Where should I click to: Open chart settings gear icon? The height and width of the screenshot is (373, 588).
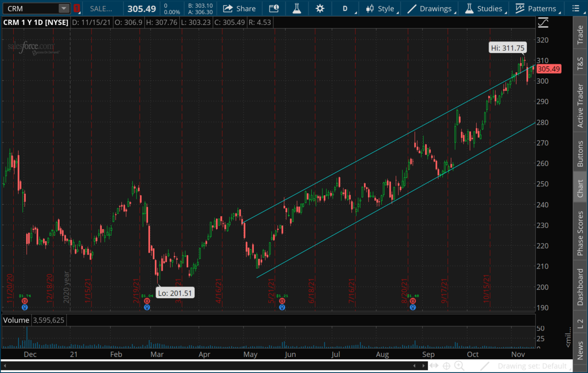(320, 8)
